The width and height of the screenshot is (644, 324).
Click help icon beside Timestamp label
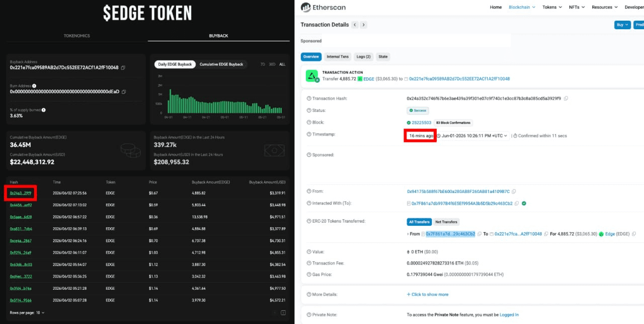(308, 135)
